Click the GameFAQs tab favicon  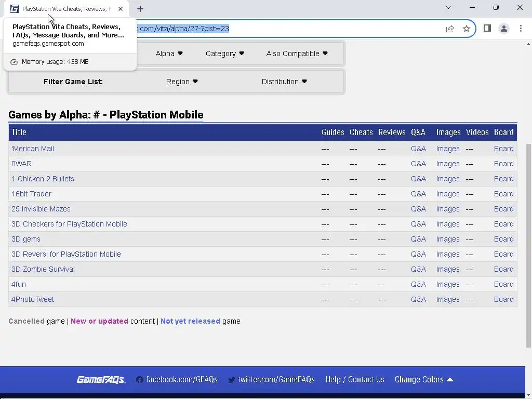[x=14, y=9]
